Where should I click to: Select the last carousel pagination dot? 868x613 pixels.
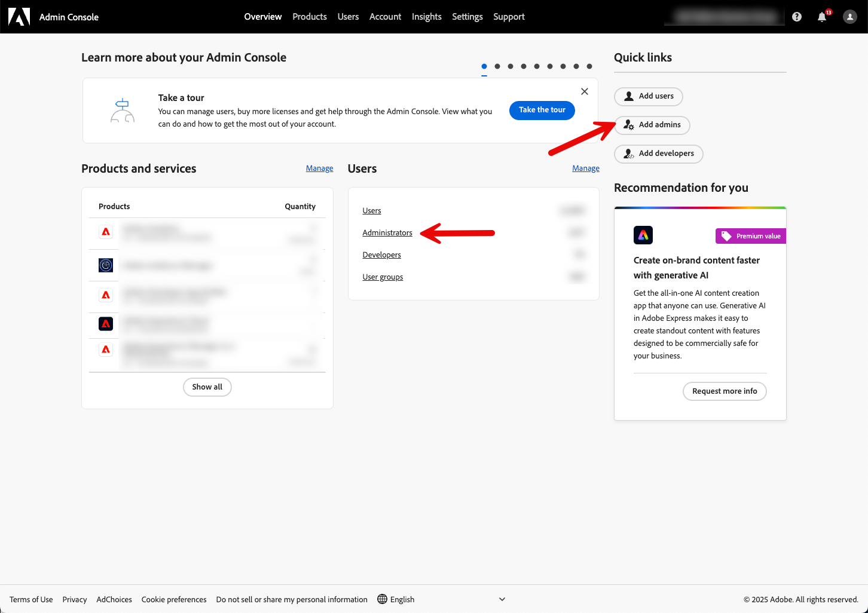click(x=589, y=66)
